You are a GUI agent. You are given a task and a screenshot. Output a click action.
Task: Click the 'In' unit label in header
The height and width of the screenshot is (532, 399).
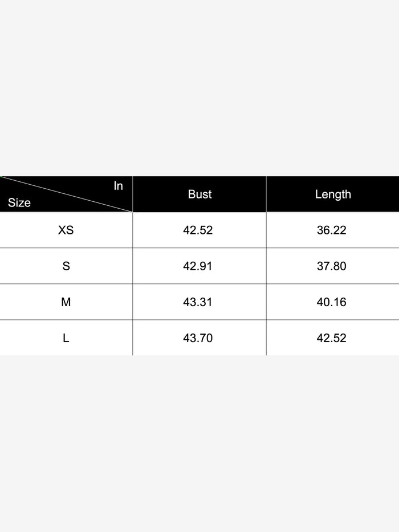pos(118,186)
